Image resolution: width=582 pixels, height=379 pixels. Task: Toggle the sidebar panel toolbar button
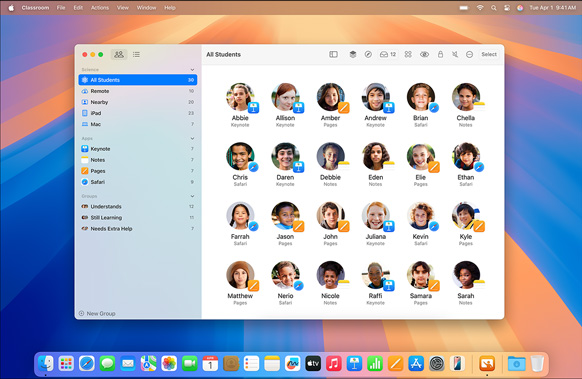click(x=333, y=55)
